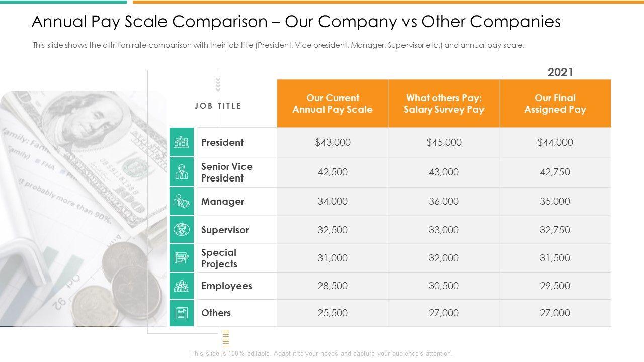Click the President row bank icon
This screenshot has height=362, width=644.
(182, 142)
